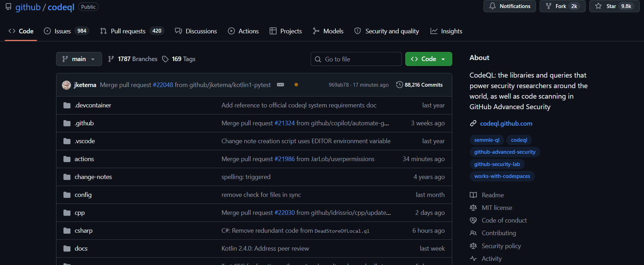Viewport: 644px width, 265px height.
Task: Click the Notifications bell icon
Action: point(493,6)
